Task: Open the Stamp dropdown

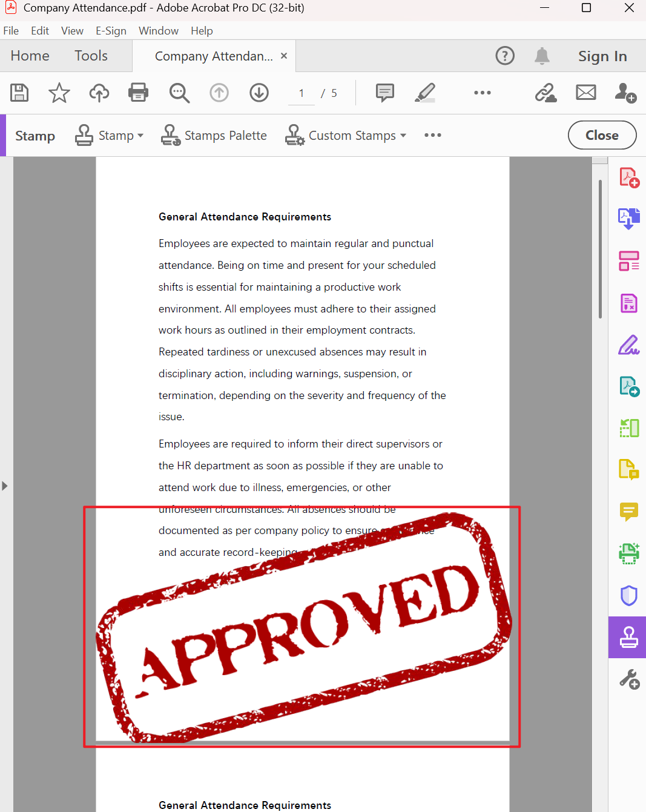Action: [110, 135]
